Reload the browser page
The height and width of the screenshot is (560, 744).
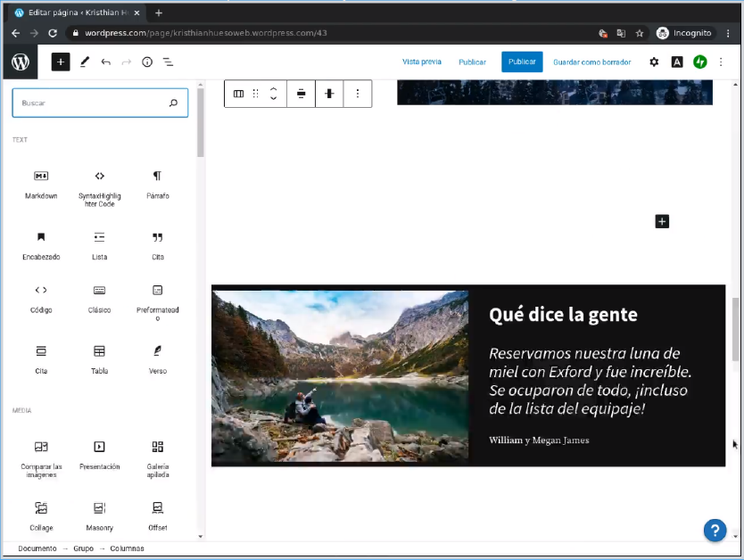[53, 33]
